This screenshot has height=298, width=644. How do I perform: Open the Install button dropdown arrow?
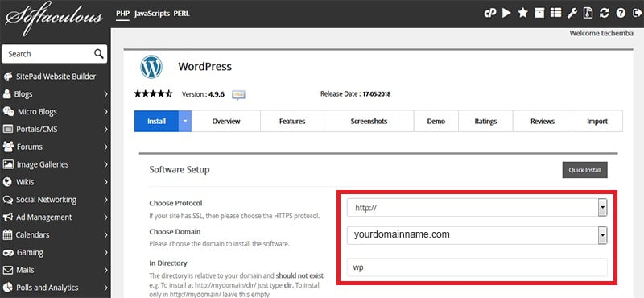tap(185, 122)
